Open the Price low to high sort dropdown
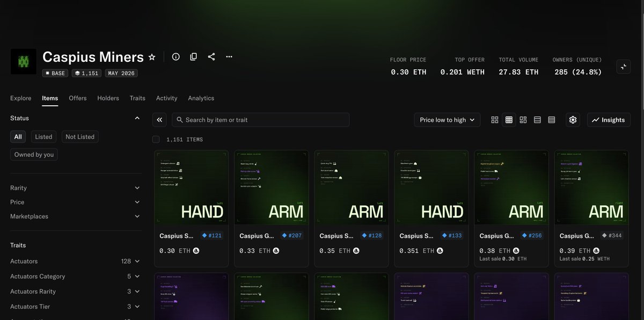 [447, 120]
